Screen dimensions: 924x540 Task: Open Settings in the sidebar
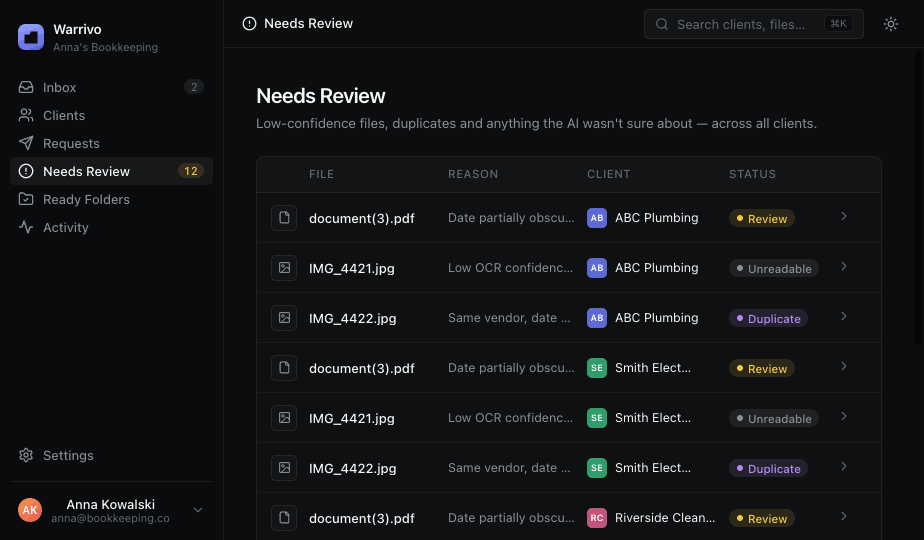click(x=111, y=455)
